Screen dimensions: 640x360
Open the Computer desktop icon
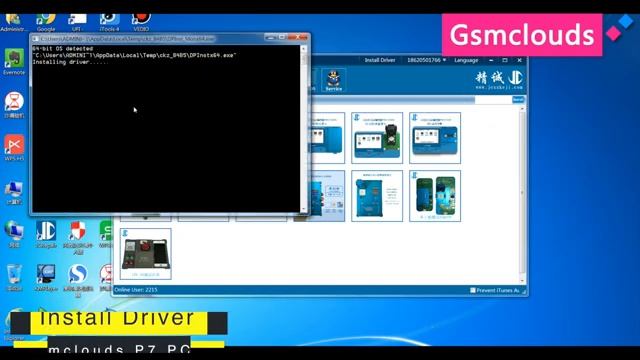pyautogui.click(x=14, y=192)
